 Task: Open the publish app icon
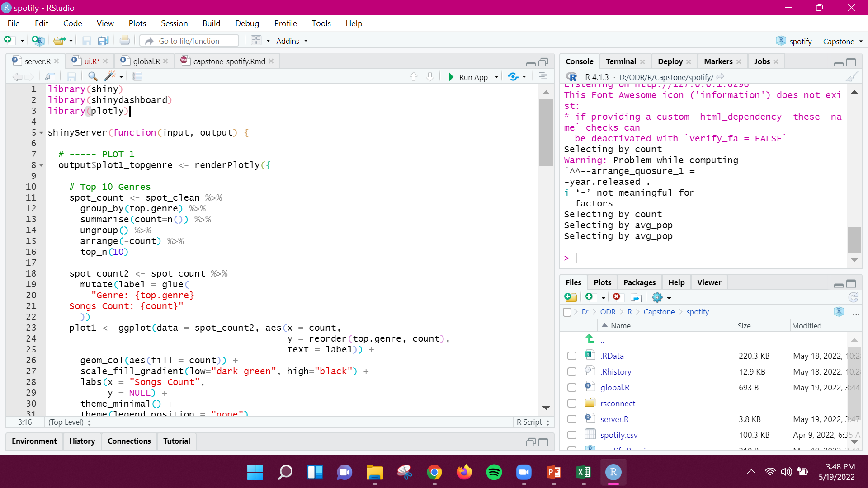click(x=513, y=77)
